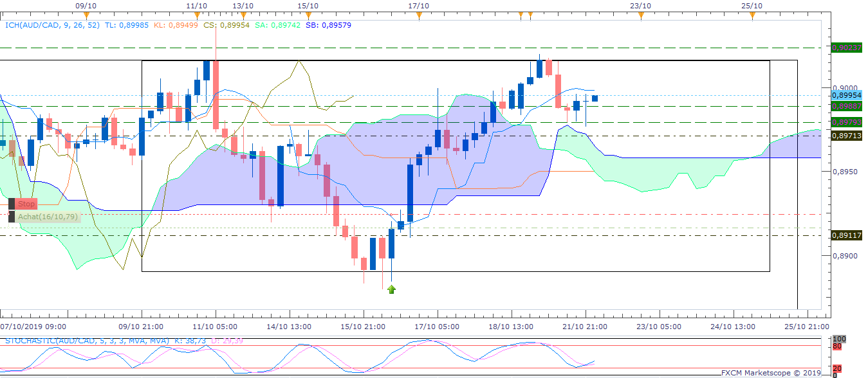
Task: Click the 11/10 05:00 time axis label
Action: tap(214, 326)
